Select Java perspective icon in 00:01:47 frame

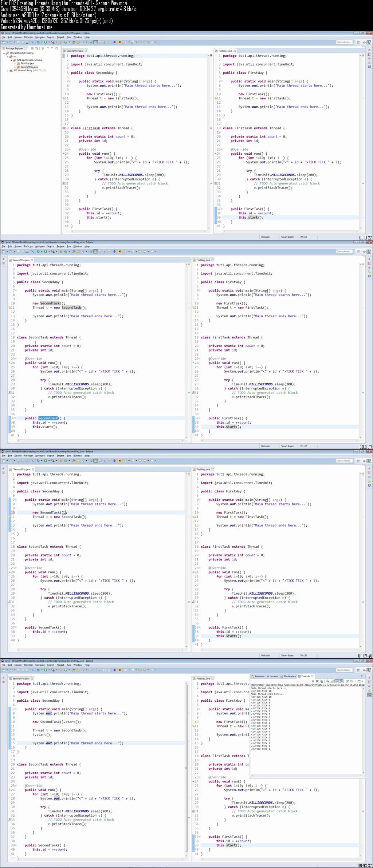point(369,251)
